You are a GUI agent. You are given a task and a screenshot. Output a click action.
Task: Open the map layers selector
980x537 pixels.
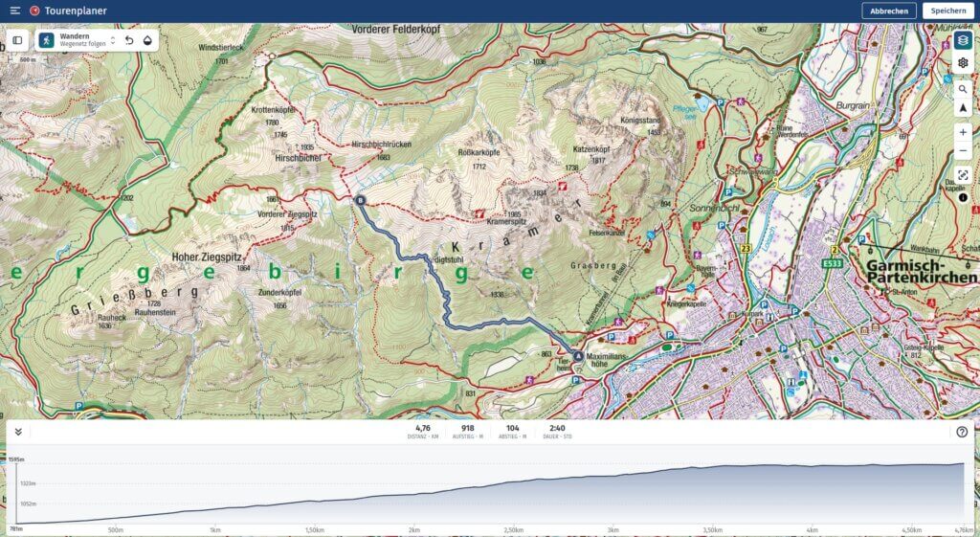click(x=963, y=40)
